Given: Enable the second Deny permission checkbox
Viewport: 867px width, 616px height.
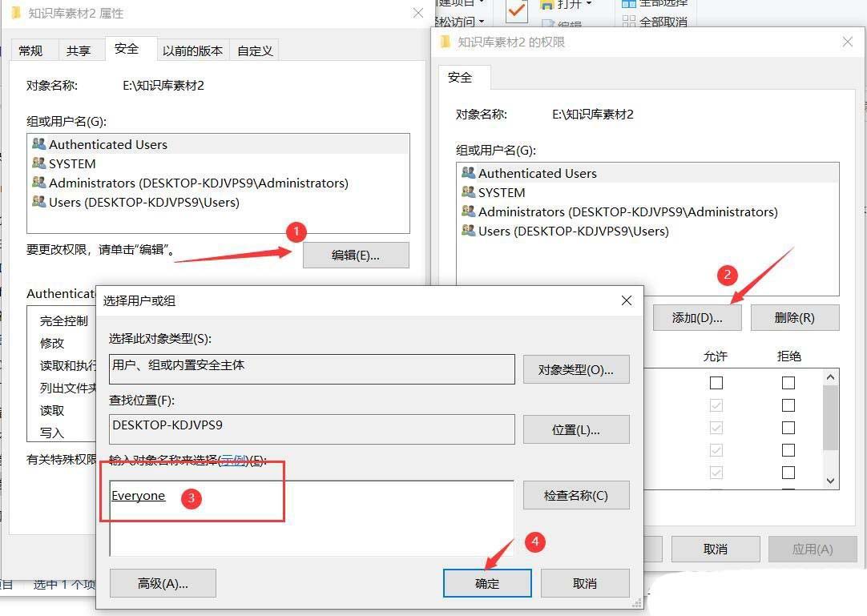Looking at the screenshot, I should (788, 405).
